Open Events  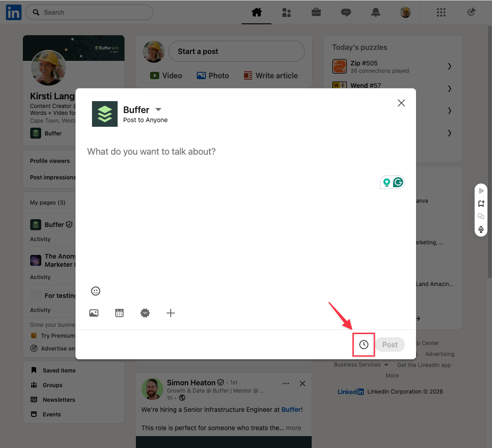click(x=46, y=415)
